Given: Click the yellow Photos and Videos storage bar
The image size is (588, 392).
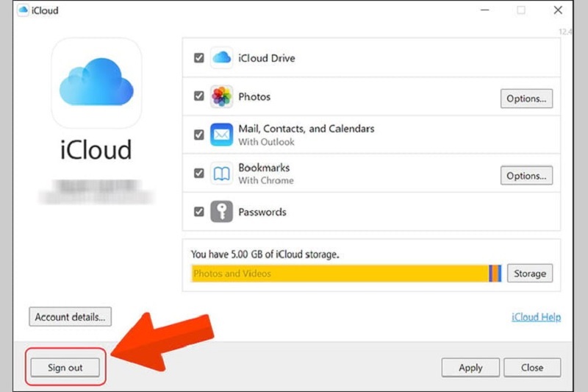Looking at the screenshot, I should pyautogui.click(x=340, y=274).
